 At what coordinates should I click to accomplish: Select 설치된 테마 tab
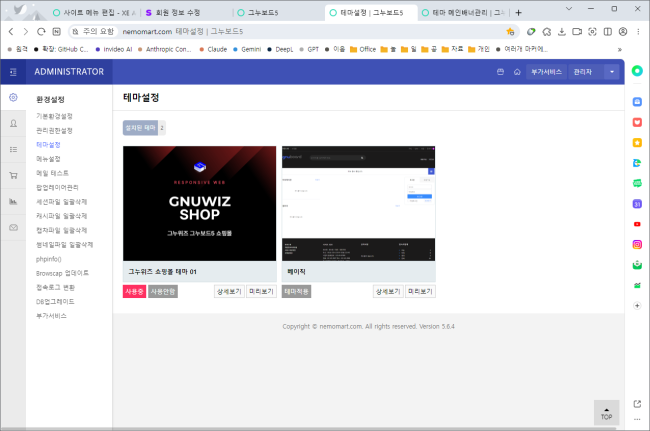click(141, 128)
